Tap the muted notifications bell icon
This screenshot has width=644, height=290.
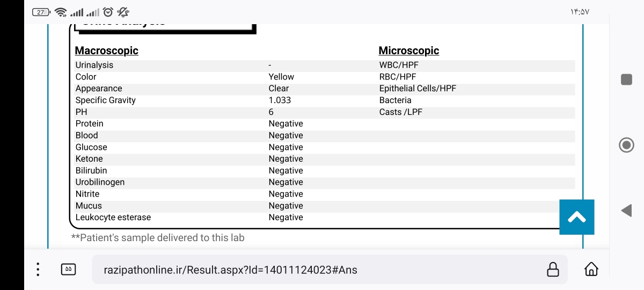click(123, 12)
